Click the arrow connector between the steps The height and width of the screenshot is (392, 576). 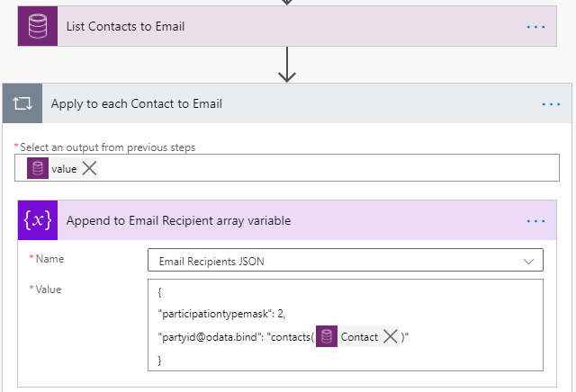[x=287, y=64]
